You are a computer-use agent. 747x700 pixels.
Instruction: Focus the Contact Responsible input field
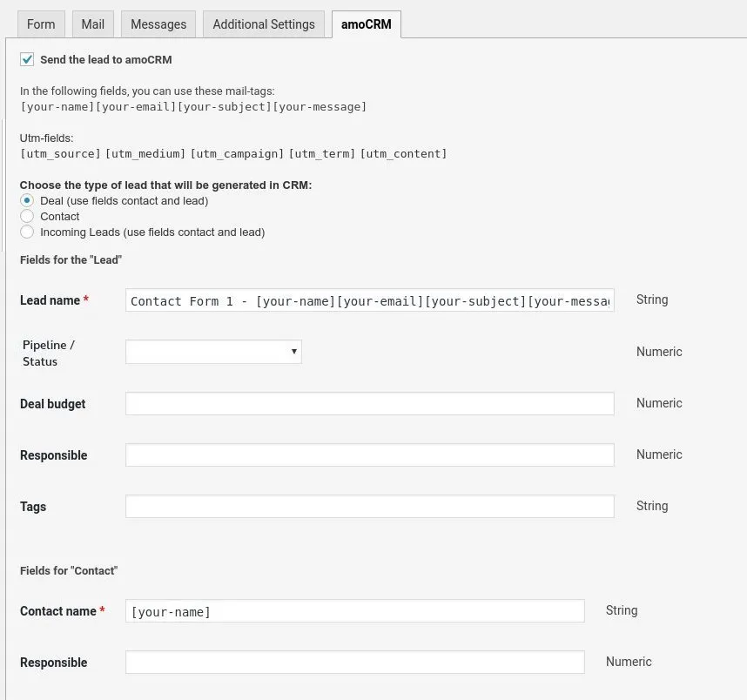(x=354, y=663)
